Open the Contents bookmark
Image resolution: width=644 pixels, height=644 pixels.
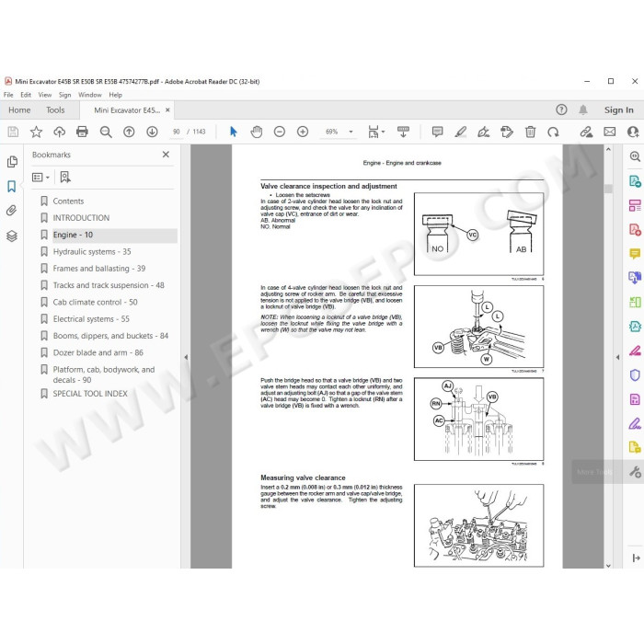[68, 201]
